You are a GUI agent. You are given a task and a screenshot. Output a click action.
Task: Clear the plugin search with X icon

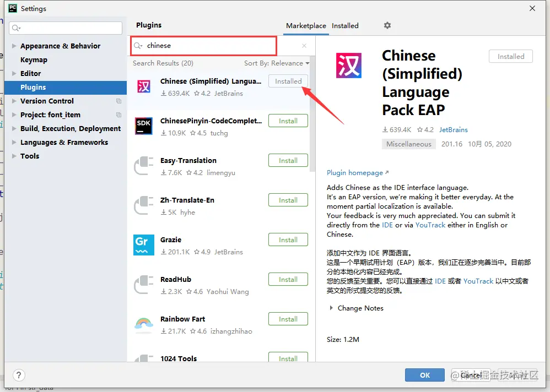click(304, 46)
